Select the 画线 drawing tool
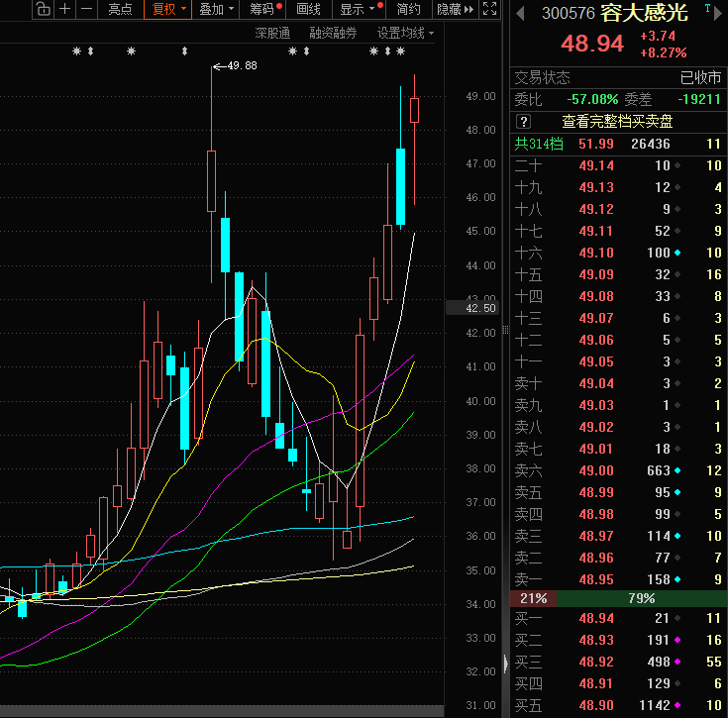Image resolution: width=728 pixels, height=718 pixels. point(308,9)
